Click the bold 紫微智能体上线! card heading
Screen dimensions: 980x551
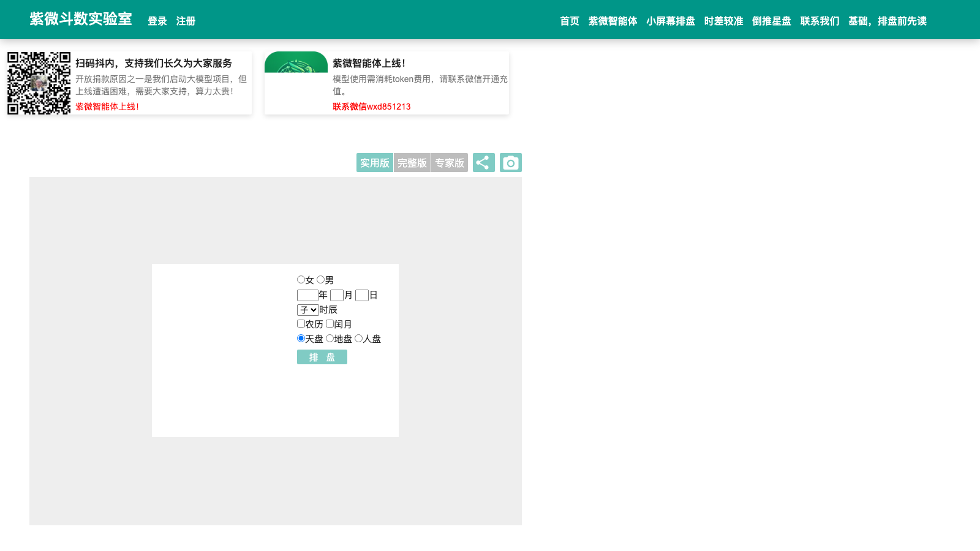click(369, 63)
